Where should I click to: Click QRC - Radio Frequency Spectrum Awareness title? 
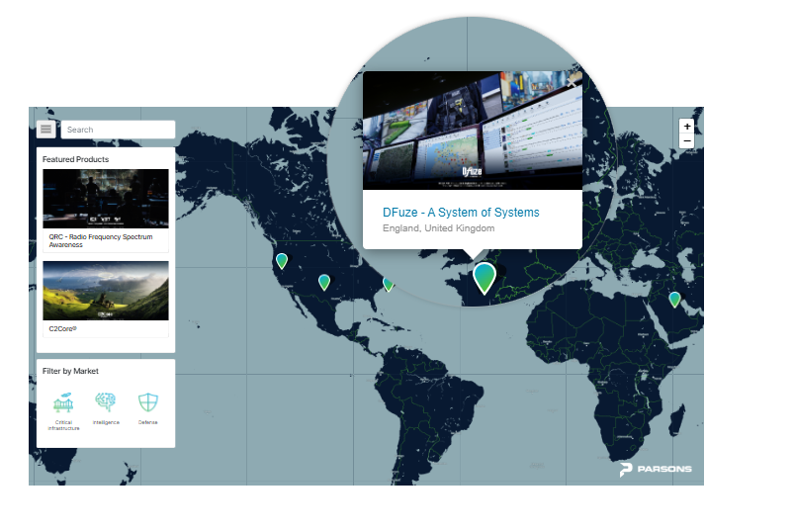point(101,240)
